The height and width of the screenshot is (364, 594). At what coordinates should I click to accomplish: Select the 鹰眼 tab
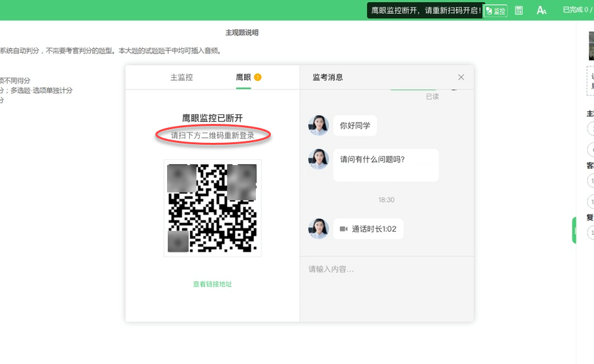[243, 77]
